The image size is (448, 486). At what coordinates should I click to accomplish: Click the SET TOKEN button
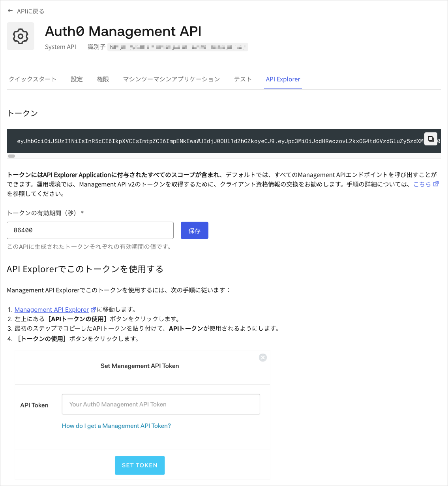tap(140, 465)
